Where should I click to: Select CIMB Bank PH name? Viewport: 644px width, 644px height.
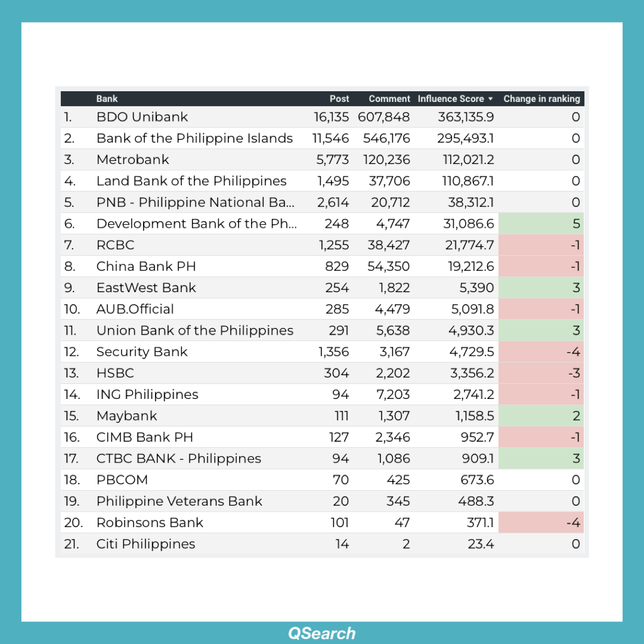[x=144, y=438]
